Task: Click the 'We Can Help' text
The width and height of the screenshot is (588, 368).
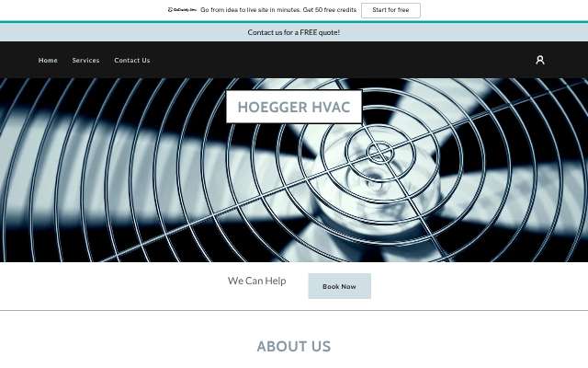Action: coord(257,281)
